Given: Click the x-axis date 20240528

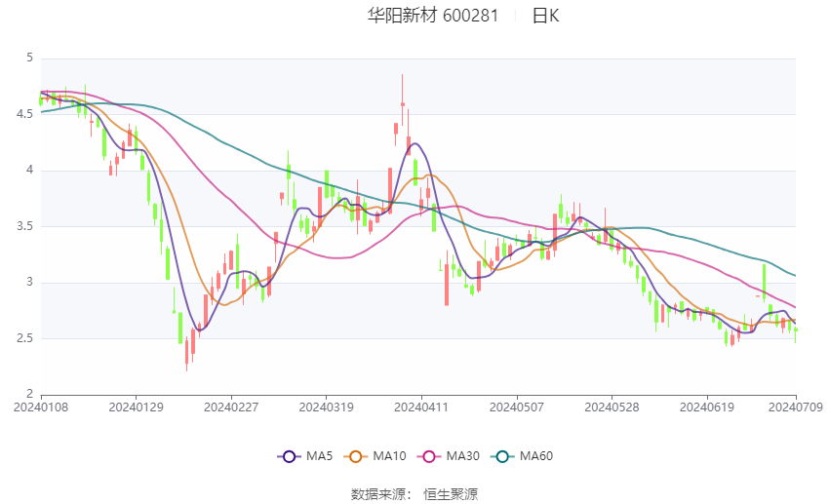Looking at the screenshot, I should click(612, 407).
